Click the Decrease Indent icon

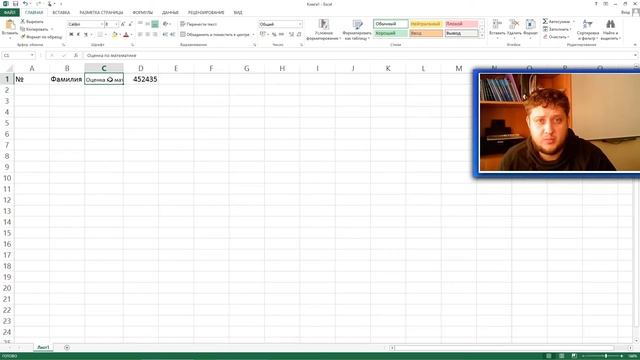(x=165, y=35)
